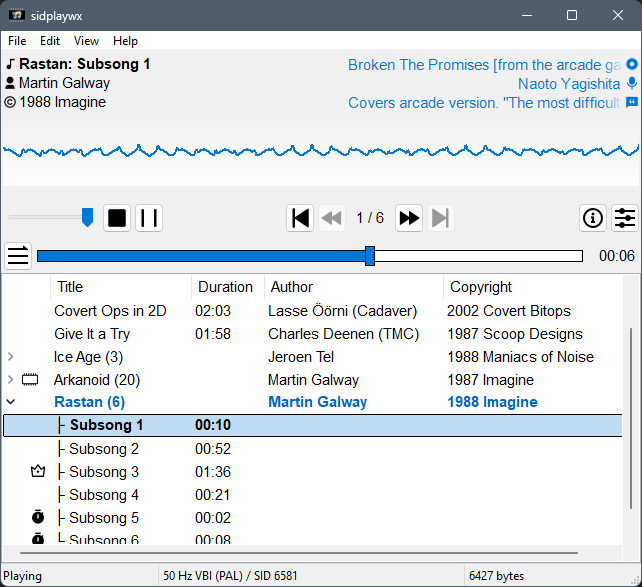Viewport: 642px width, 587px height.
Task: Open the mixer settings sliders icon
Action: (x=624, y=218)
